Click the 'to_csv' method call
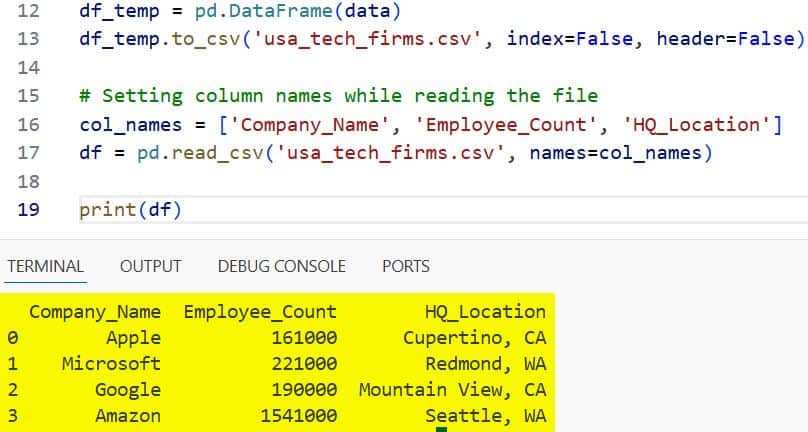The width and height of the screenshot is (808, 432). coord(206,39)
